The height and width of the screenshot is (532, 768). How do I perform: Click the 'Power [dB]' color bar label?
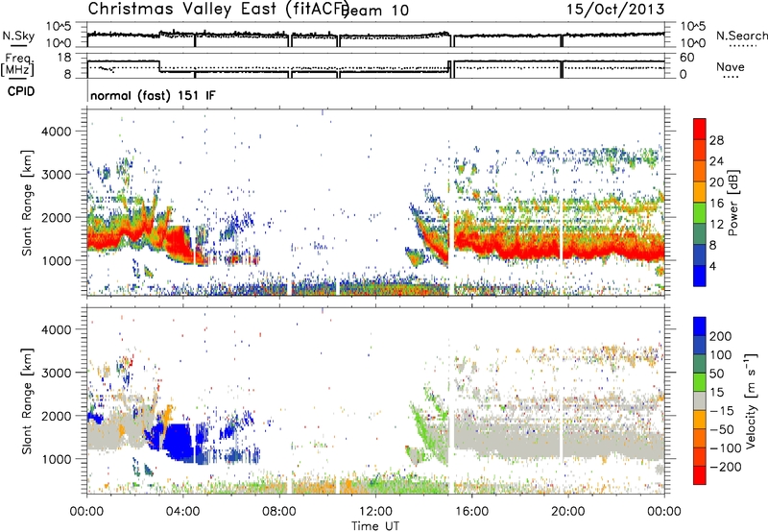732,203
